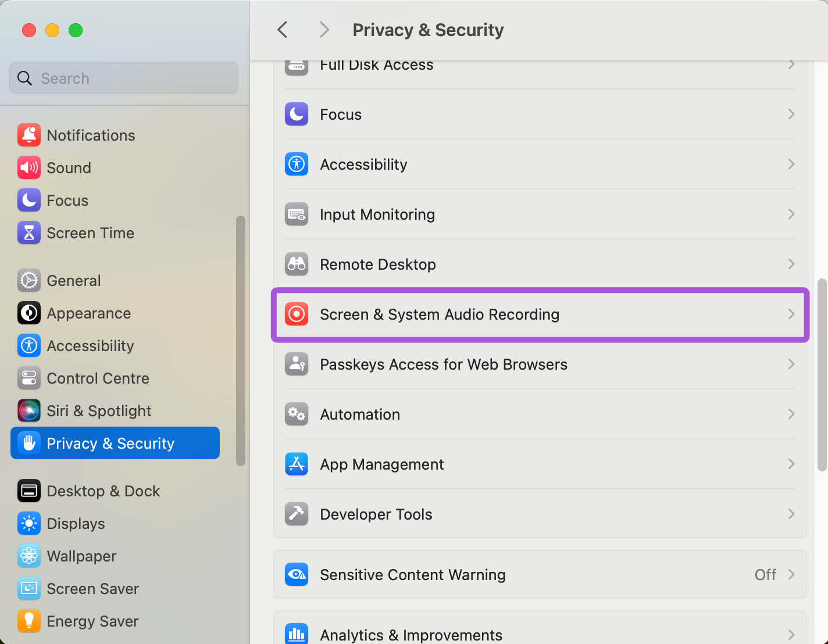The image size is (828, 644).
Task: Click the main pane scrollbar thumb
Action: click(822, 375)
